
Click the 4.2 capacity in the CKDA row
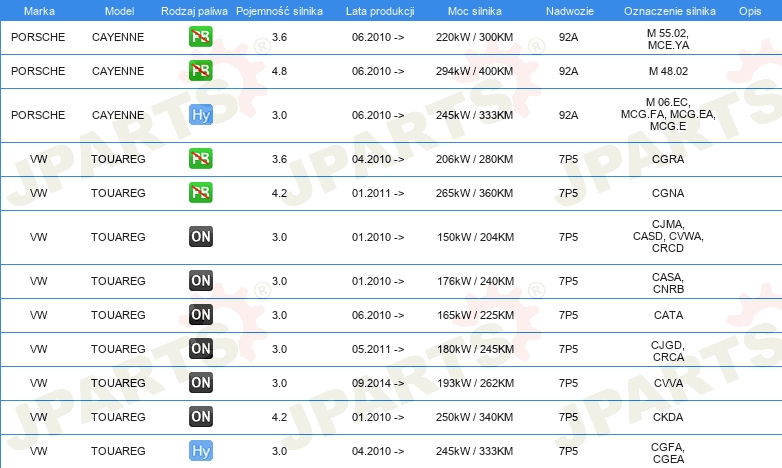(x=279, y=417)
